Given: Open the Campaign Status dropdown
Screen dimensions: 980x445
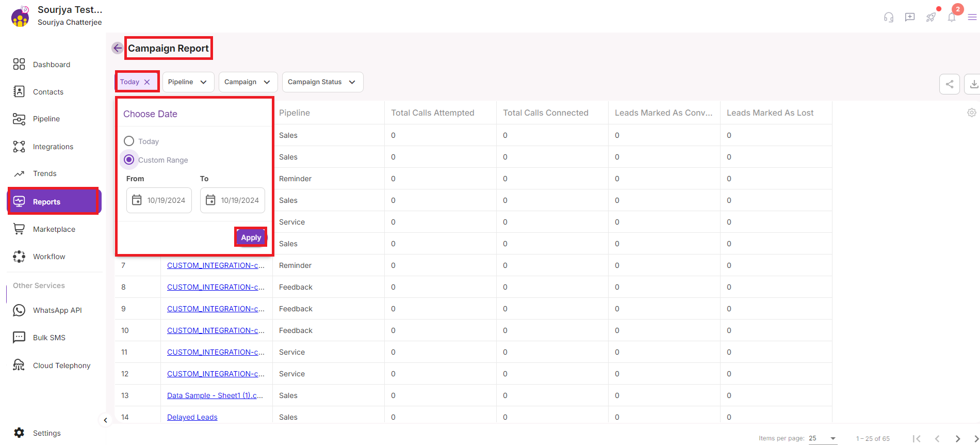Looking at the screenshot, I should (322, 82).
